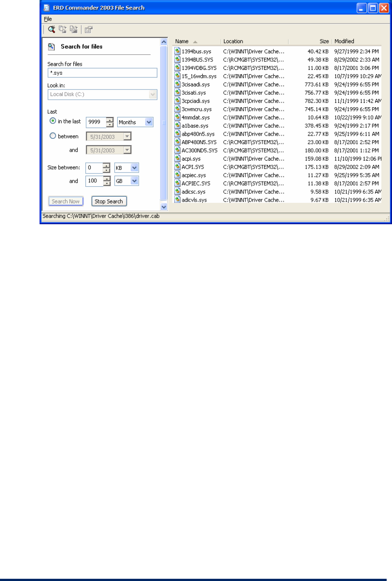The width and height of the screenshot is (392, 581).
Task: Click the file icon next to 3cpciadi.sys
Action: coord(177,101)
